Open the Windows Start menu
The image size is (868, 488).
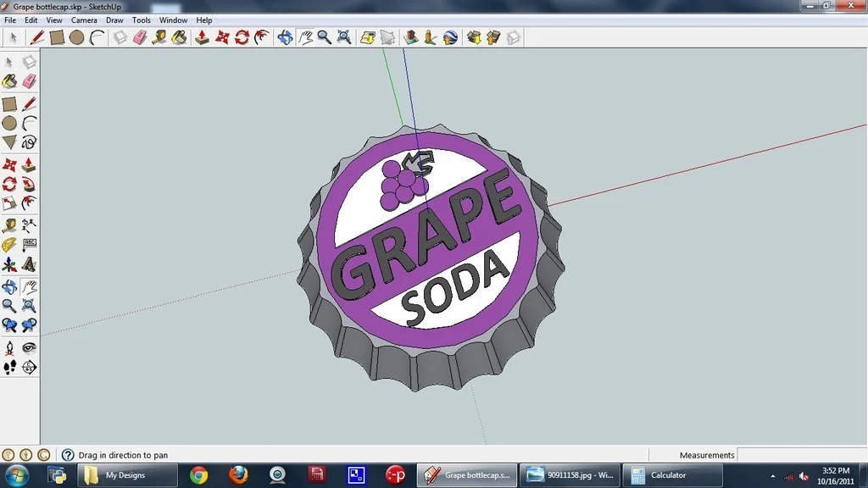click(17, 475)
